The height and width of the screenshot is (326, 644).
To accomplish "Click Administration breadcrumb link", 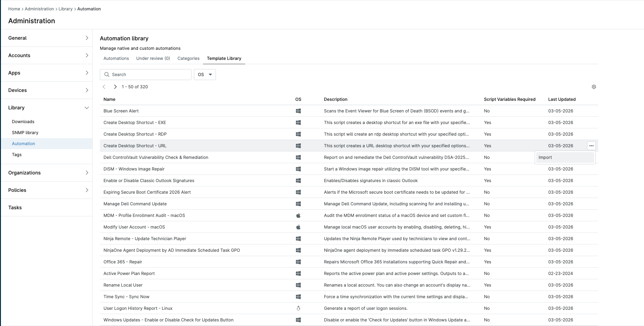I will coord(39,9).
